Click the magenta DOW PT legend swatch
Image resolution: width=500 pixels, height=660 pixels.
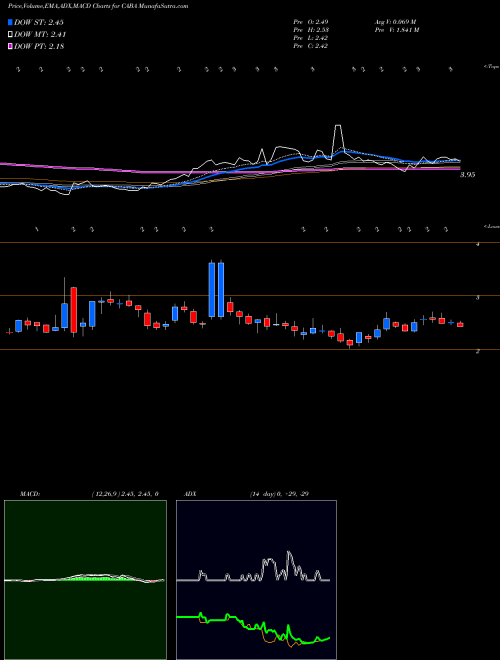pyautogui.click(x=10, y=46)
